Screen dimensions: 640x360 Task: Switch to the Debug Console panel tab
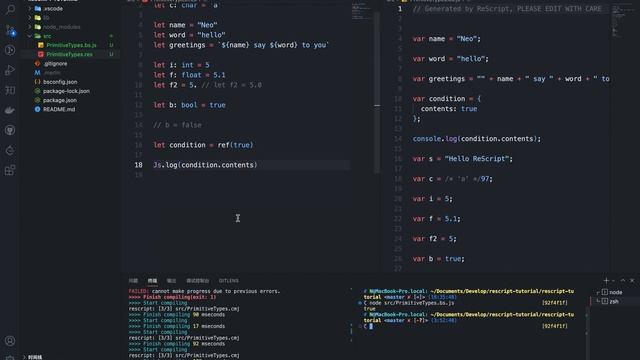click(x=198, y=281)
